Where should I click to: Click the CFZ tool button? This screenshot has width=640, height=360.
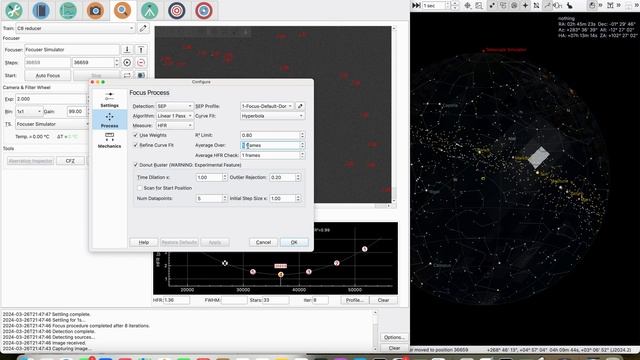[70, 161]
